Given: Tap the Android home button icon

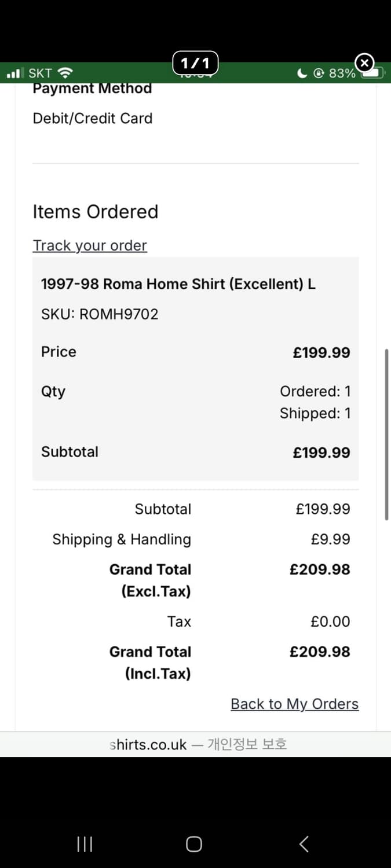Looking at the screenshot, I should 194,844.
